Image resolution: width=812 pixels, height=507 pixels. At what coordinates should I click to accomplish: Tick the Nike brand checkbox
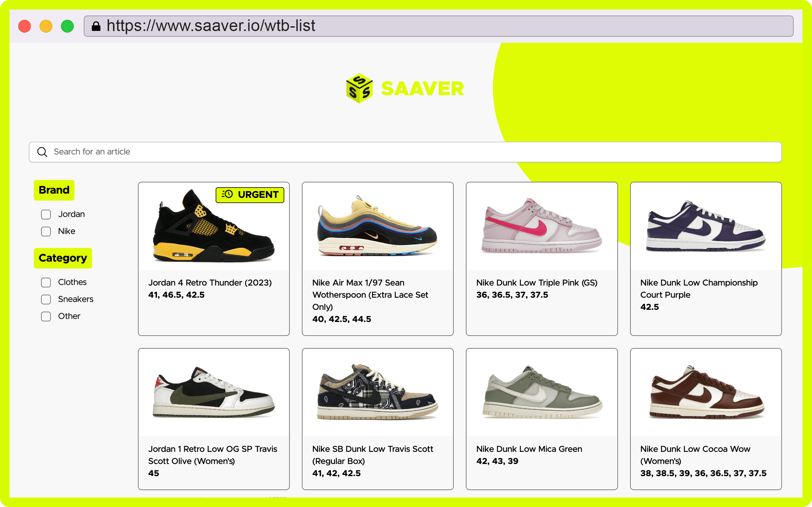pos(46,231)
